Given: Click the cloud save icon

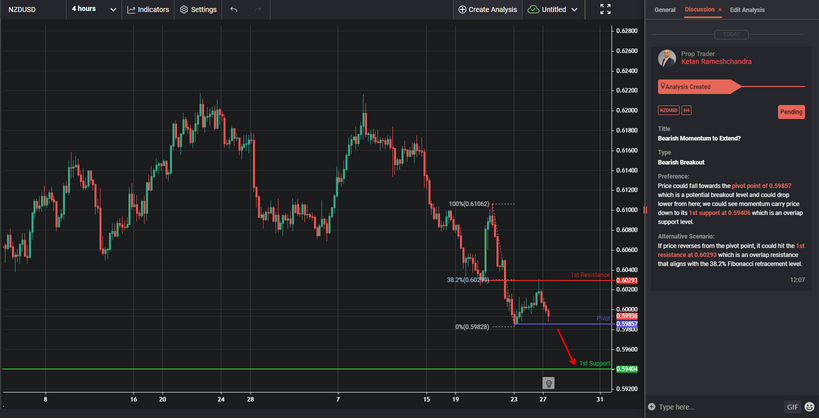Looking at the screenshot, I should (533, 10).
